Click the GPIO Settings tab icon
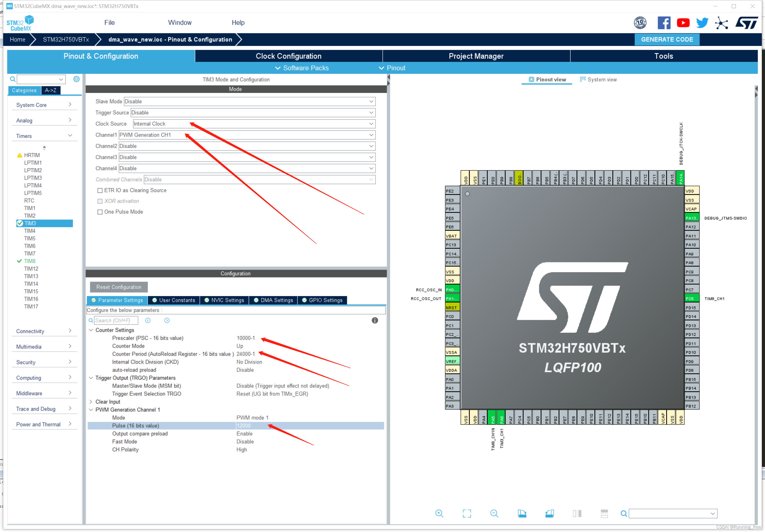 (x=324, y=300)
